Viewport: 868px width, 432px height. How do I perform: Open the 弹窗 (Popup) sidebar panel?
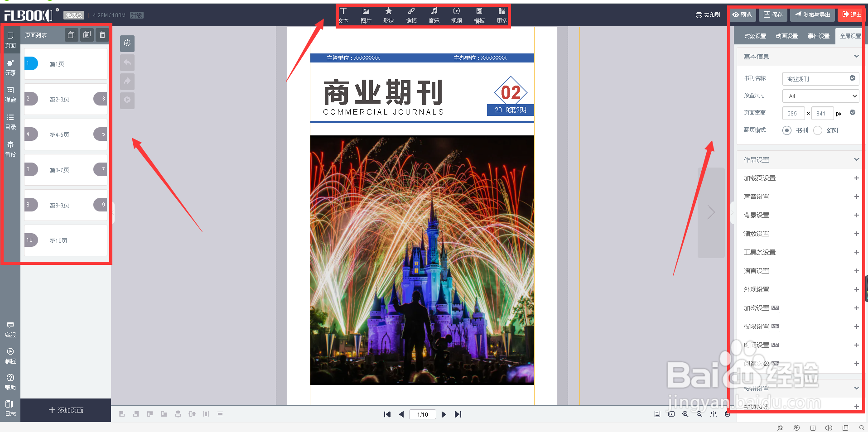10,95
